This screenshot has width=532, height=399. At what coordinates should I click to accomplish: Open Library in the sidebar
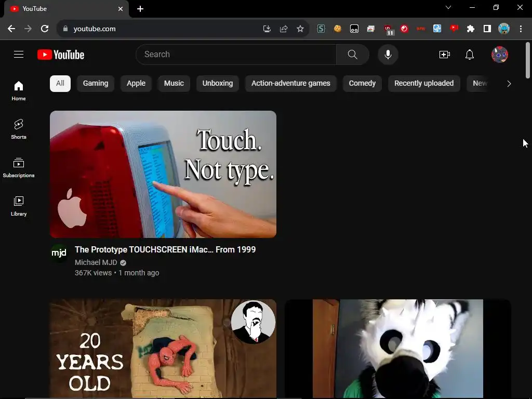[19, 206]
